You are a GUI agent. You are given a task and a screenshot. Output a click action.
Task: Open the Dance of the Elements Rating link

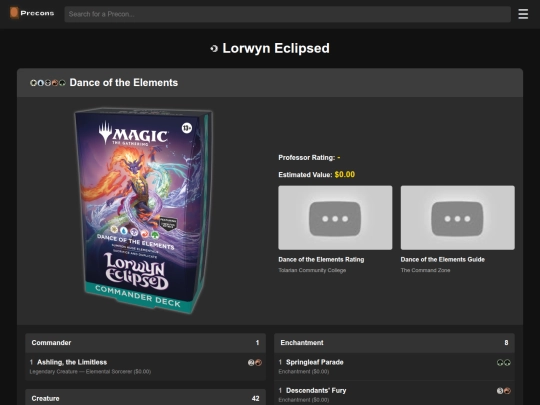tap(321, 259)
